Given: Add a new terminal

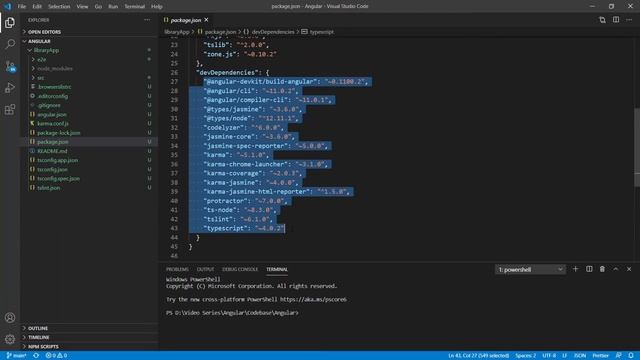Looking at the screenshot, I should [x=576, y=269].
